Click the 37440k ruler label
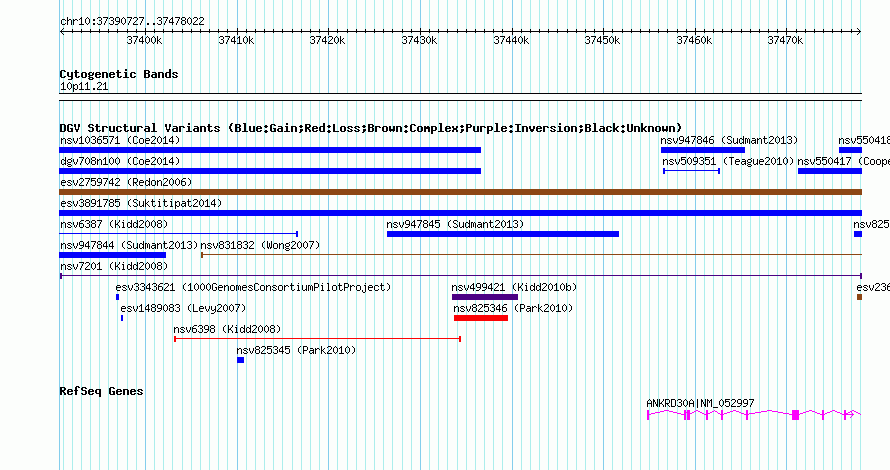This screenshot has width=890, height=470. [511, 40]
